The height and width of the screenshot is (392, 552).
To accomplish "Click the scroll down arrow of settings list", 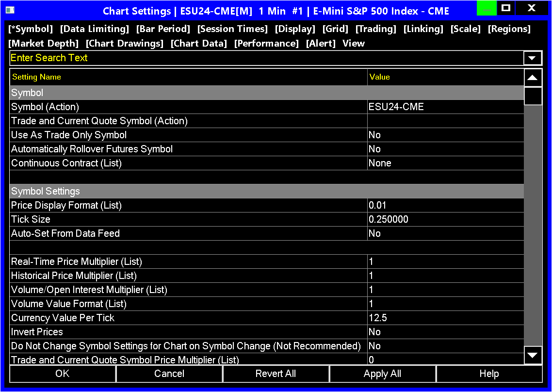I will pyautogui.click(x=533, y=355).
